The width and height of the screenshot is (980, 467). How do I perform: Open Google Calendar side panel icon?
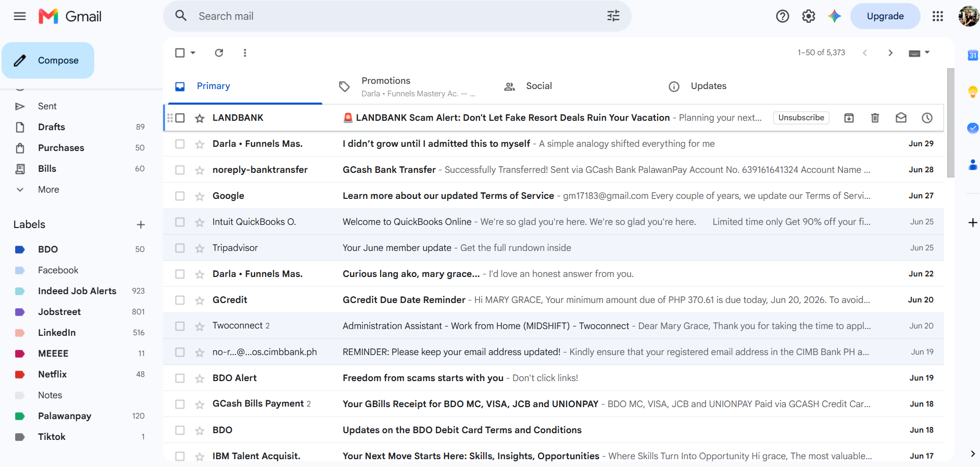click(973, 55)
